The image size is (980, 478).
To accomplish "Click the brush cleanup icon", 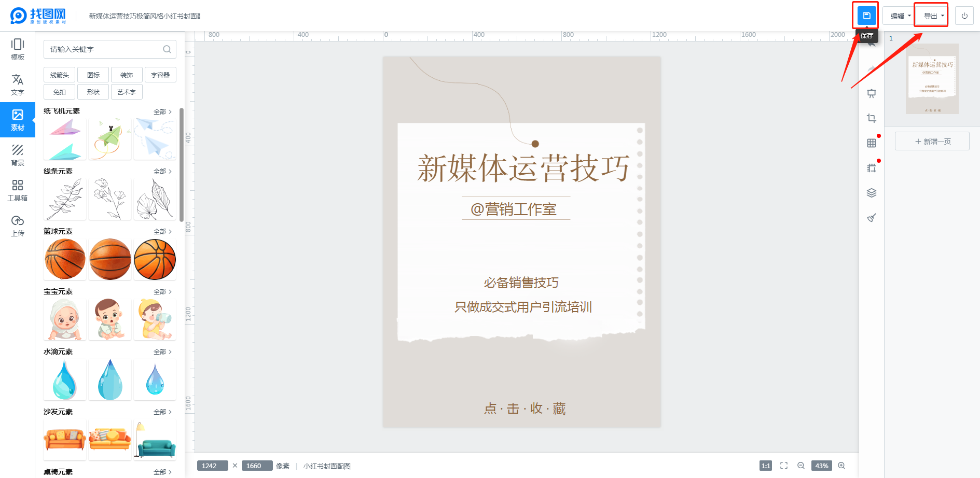I will point(872,218).
